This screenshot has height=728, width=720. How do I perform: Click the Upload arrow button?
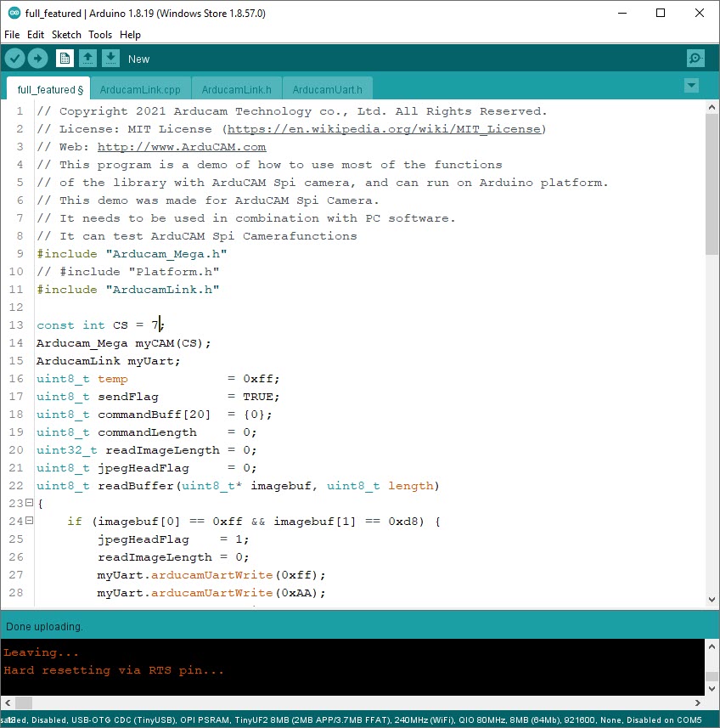click(x=37, y=59)
